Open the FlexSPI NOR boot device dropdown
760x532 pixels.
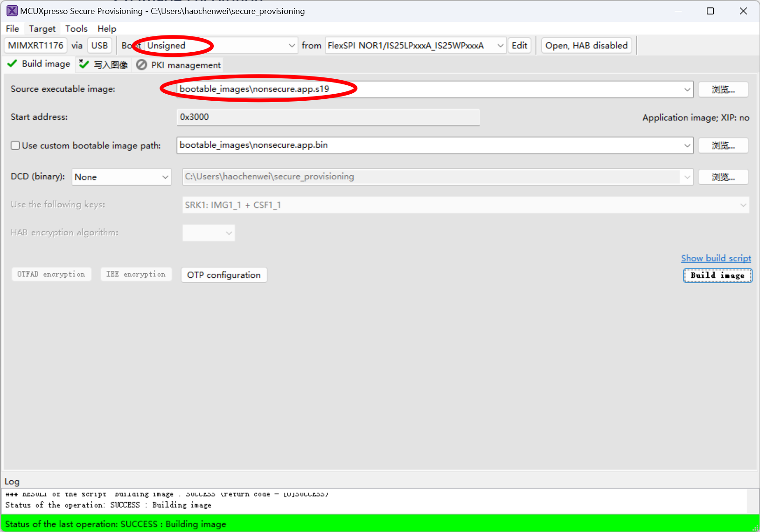[416, 46]
